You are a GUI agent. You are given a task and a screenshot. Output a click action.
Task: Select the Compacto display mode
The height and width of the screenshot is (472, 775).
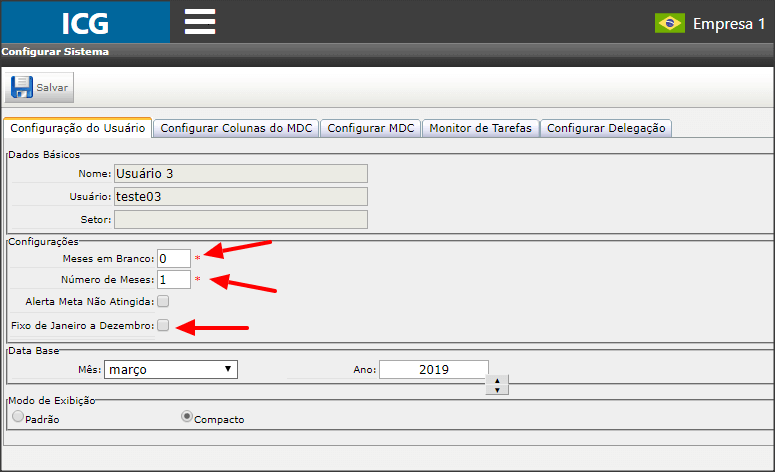pos(186,416)
